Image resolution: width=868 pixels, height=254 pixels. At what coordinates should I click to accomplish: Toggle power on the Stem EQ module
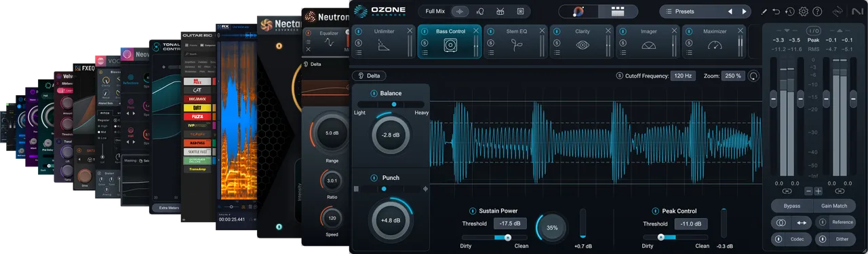click(x=490, y=31)
